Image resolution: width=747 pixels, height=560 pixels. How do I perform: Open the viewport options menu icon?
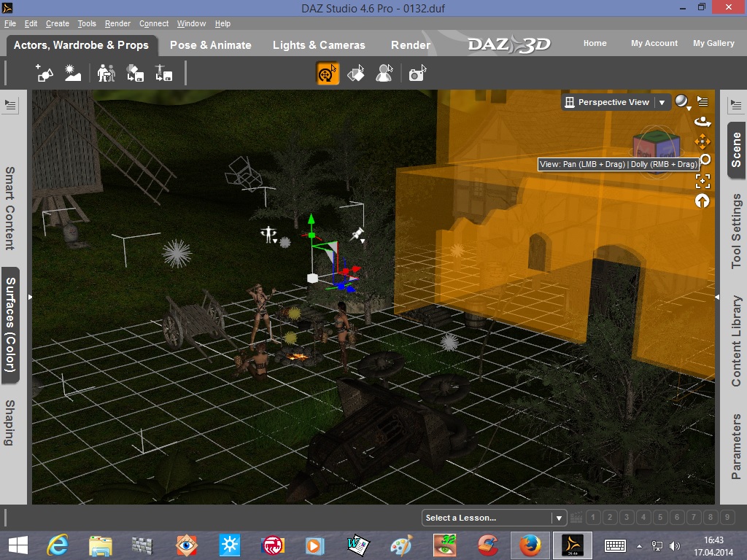[703, 101]
